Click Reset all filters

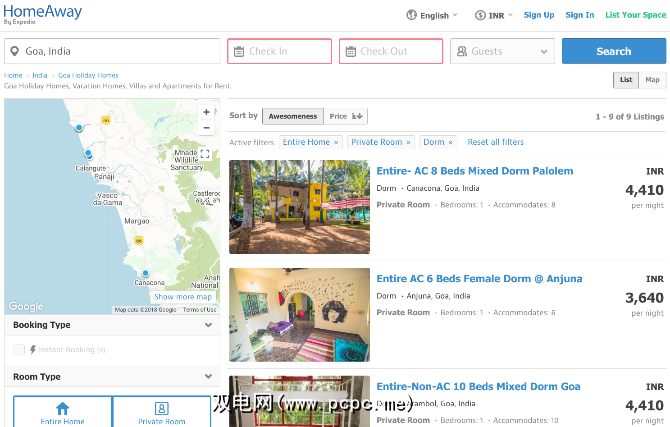495,142
